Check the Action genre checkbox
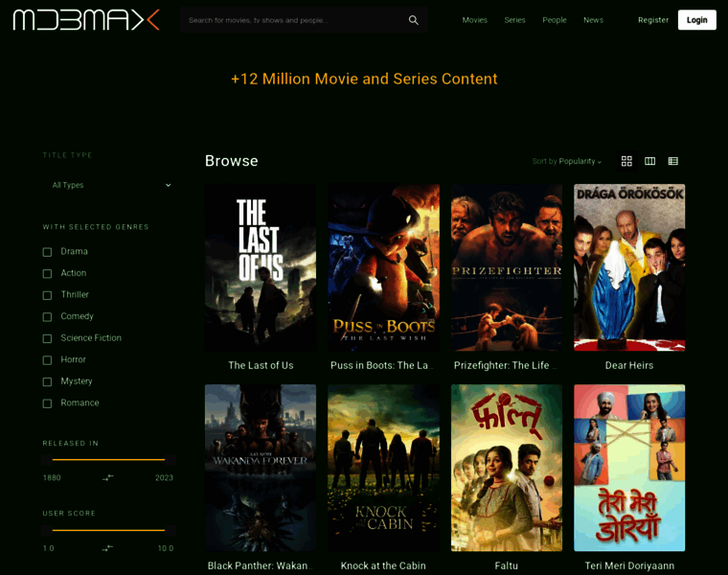The height and width of the screenshot is (575, 728). (47, 273)
